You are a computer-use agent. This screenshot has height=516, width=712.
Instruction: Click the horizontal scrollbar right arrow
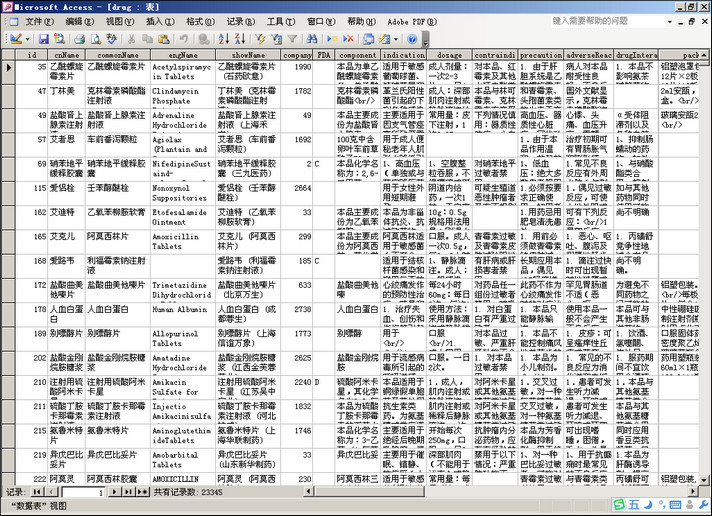click(x=693, y=492)
